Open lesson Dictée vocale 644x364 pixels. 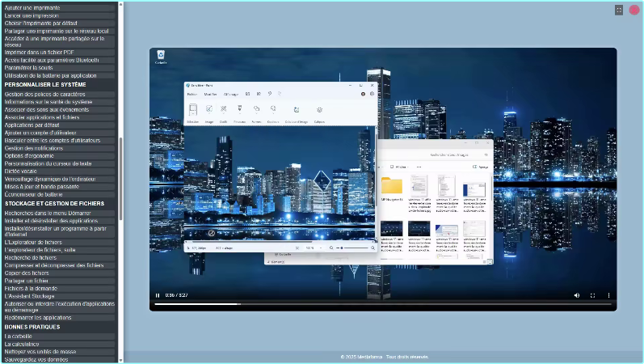coord(59,171)
